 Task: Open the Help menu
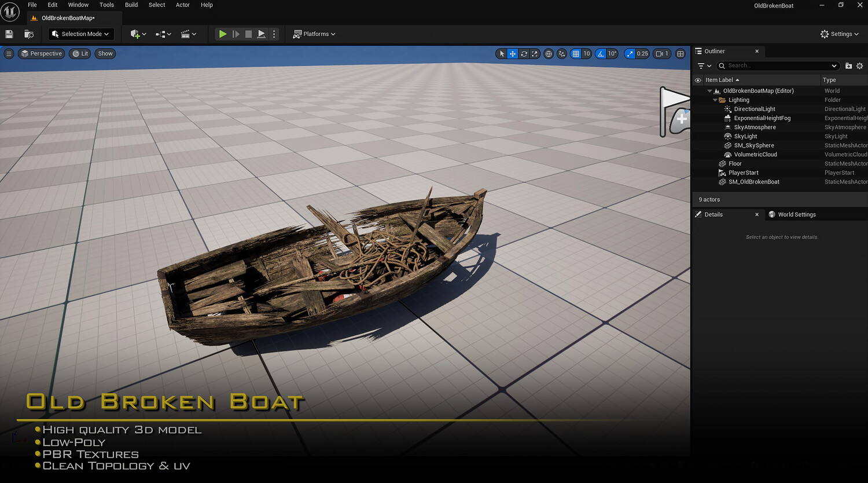click(207, 5)
